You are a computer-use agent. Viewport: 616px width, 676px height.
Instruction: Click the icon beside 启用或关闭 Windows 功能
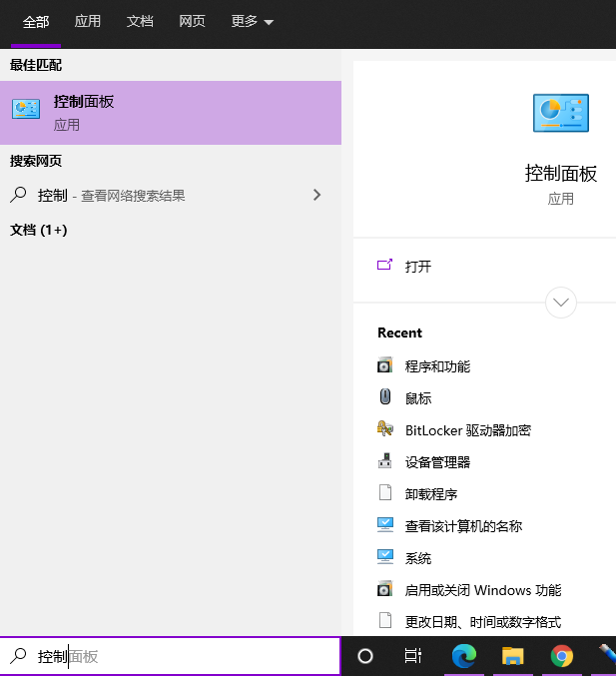pos(385,588)
